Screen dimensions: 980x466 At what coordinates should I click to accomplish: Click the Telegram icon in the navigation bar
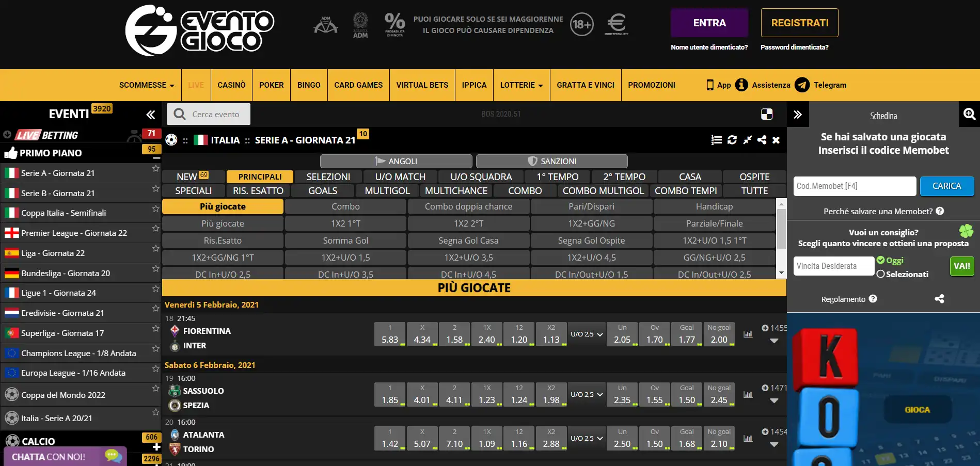pyautogui.click(x=802, y=85)
